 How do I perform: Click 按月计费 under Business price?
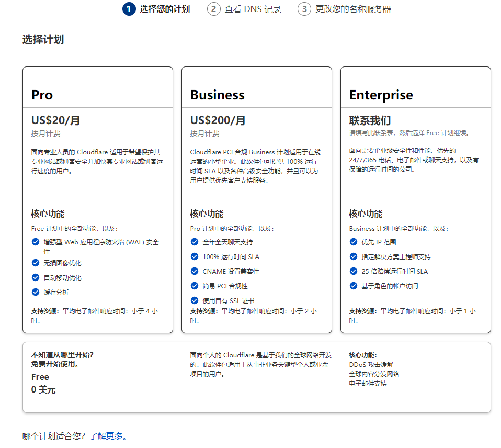(205, 133)
